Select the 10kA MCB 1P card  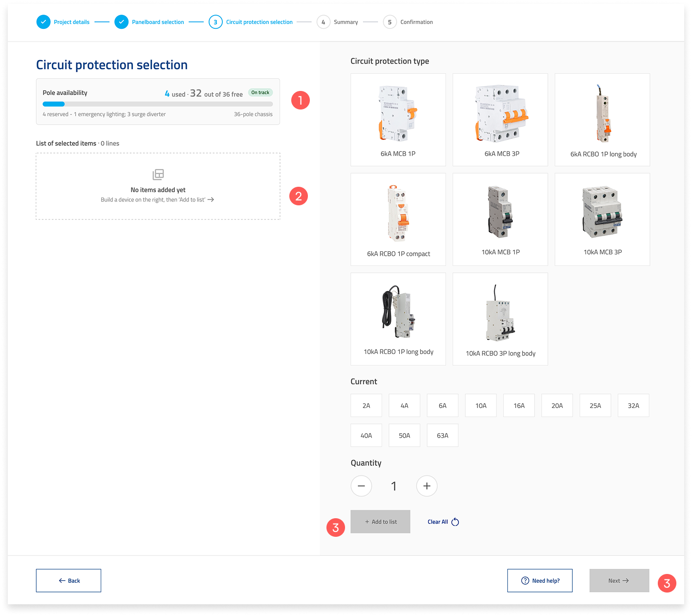coord(500,220)
